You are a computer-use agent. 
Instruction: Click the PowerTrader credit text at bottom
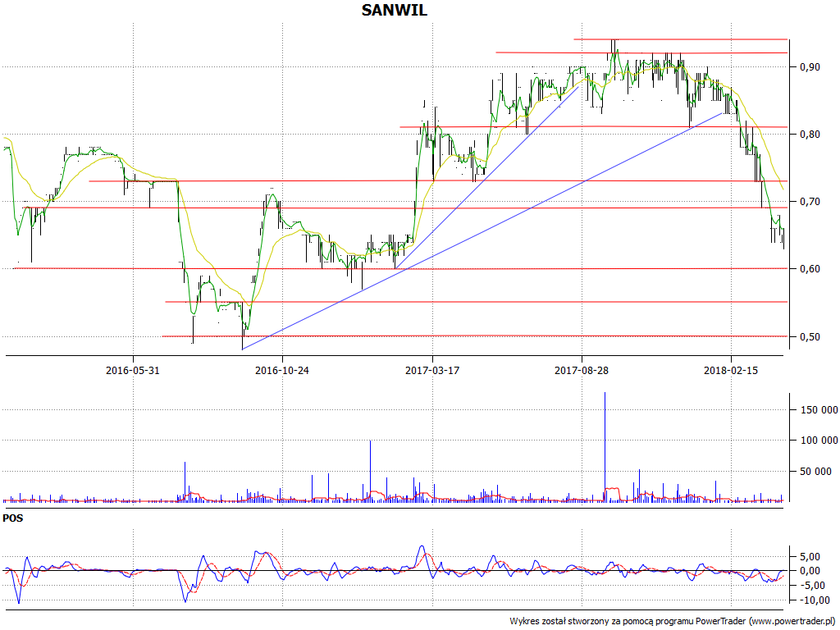click(673, 622)
